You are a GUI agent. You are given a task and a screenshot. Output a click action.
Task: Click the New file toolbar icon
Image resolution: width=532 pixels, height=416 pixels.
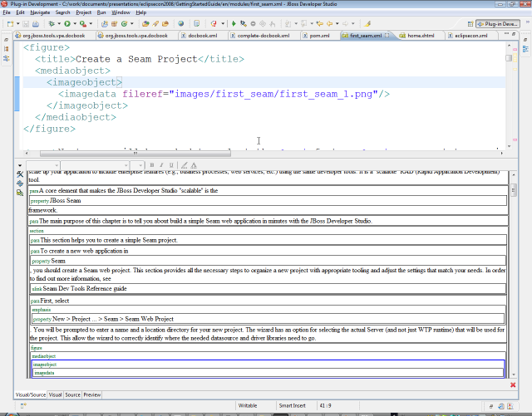coord(10,24)
